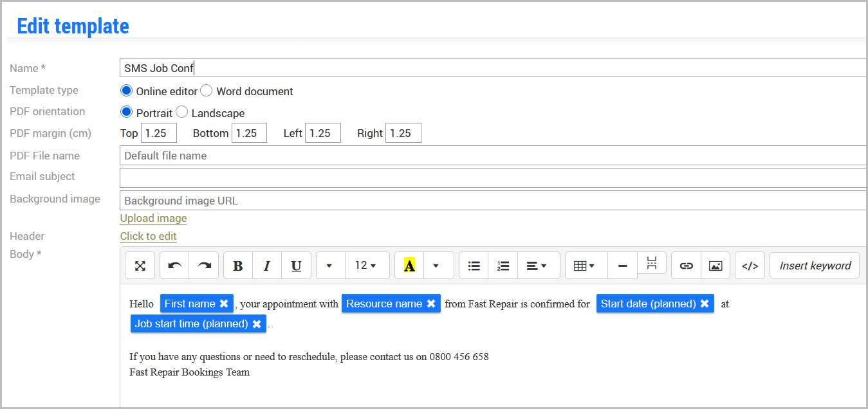
Task: Click the 'Fast Repair Bookings Team' line
Action: pyautogui.click(x=189, y=372)
